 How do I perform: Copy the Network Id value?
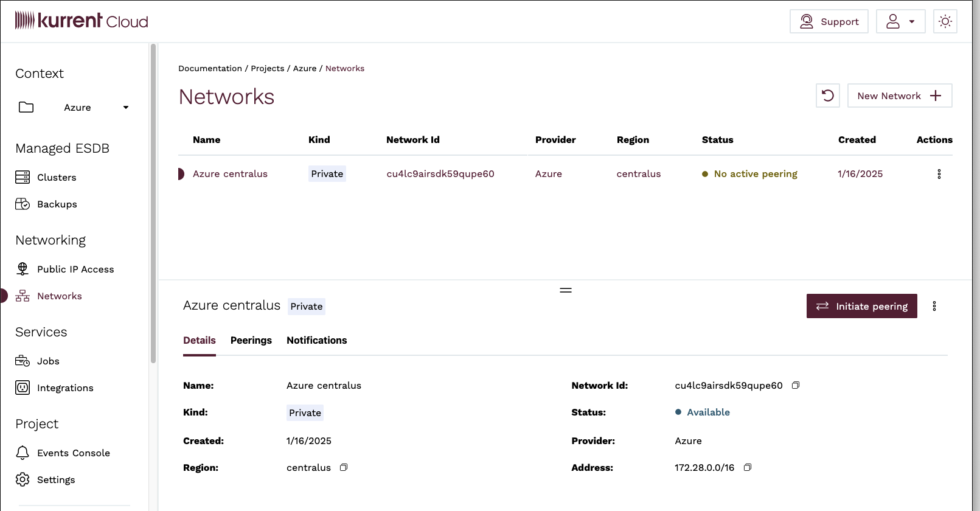click(x=796, y=385)
